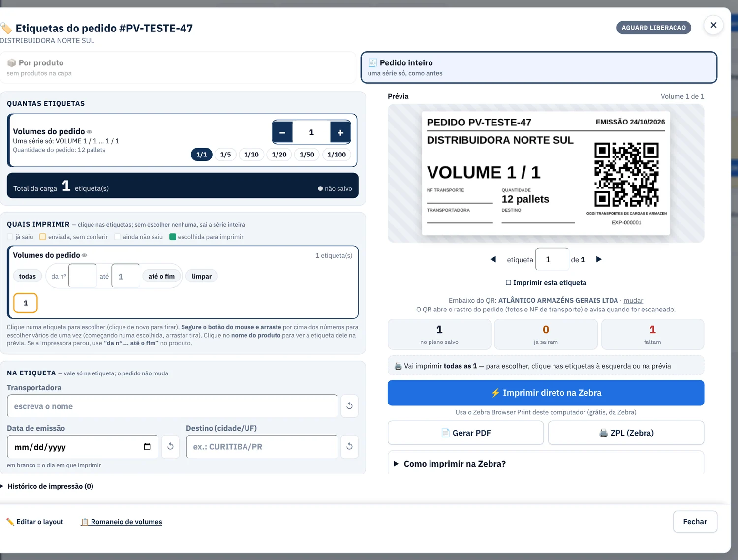The height and width of the screenshot is (560, 738).
Task: Choose the 1/1 volume ratio pill
Action: click(x=202, y=155)
